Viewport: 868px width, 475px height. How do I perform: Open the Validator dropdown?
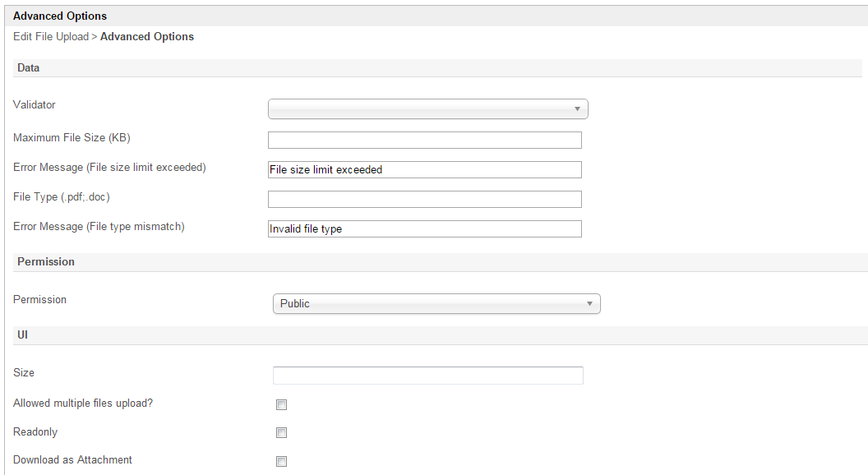coord(427,108)
